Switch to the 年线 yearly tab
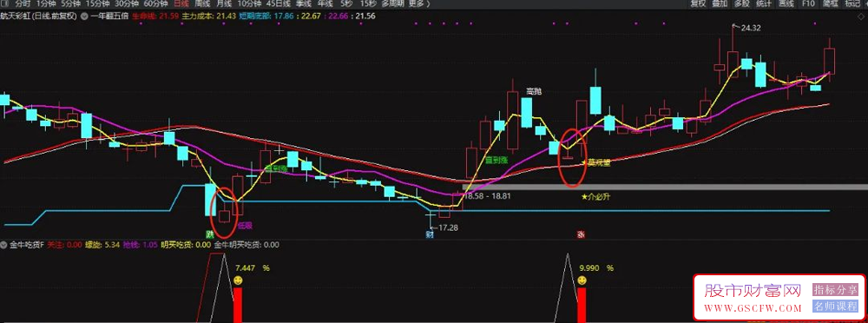Viewport: 868px width, 323px height. (x=325, y=3)
